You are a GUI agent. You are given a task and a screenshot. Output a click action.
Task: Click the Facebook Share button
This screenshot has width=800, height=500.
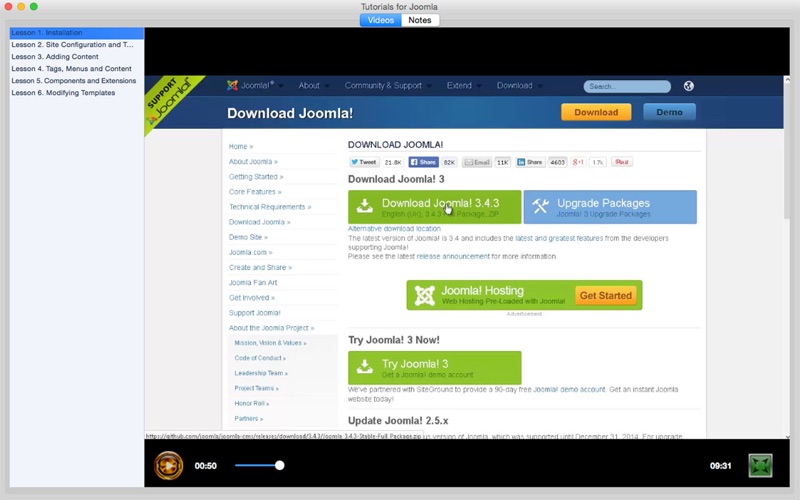pos(423,162)
